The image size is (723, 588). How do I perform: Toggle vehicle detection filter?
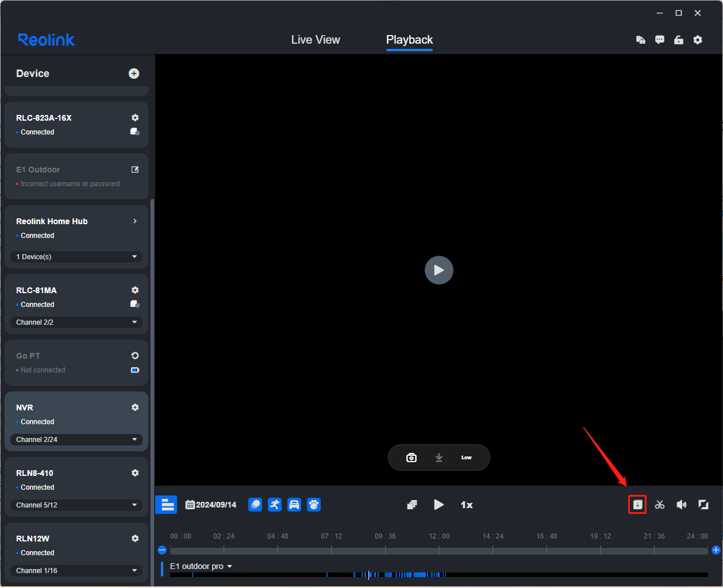click(x=294, y=505)
